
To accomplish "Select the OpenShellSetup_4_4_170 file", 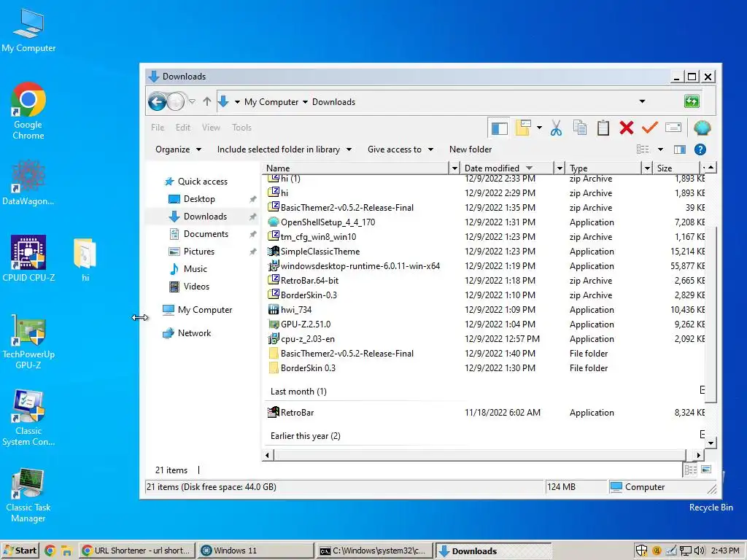I will pos(328,222).
